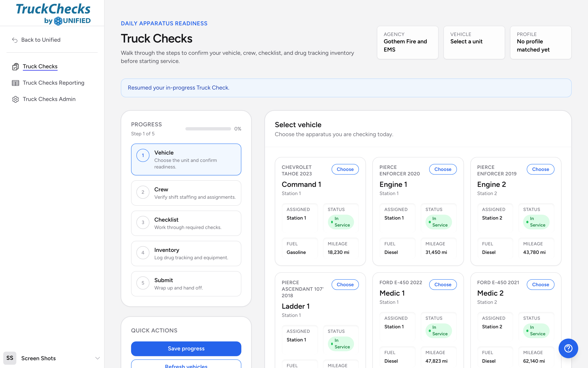Click the 18,230 mi mileage value
The width and height of the screenshot is (588, 368).
point(338,252)
